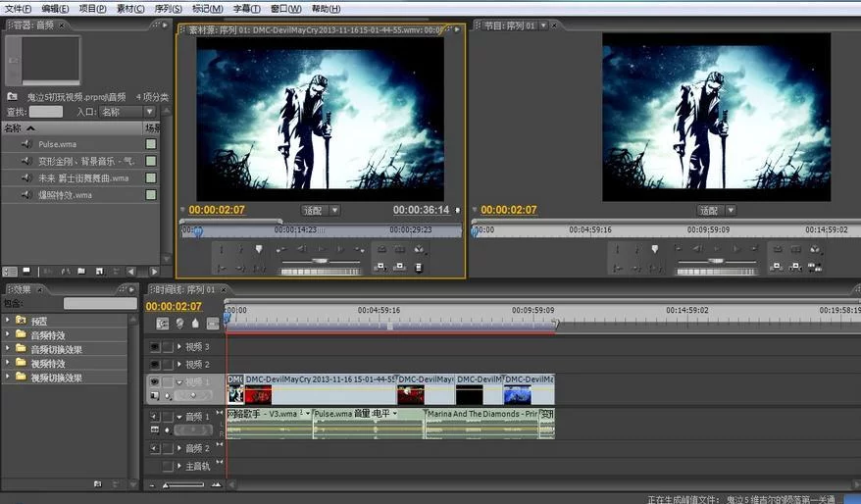Screen dimensions: 861x504
Task: Click new item icon in project panel
Action: (99, 272)
